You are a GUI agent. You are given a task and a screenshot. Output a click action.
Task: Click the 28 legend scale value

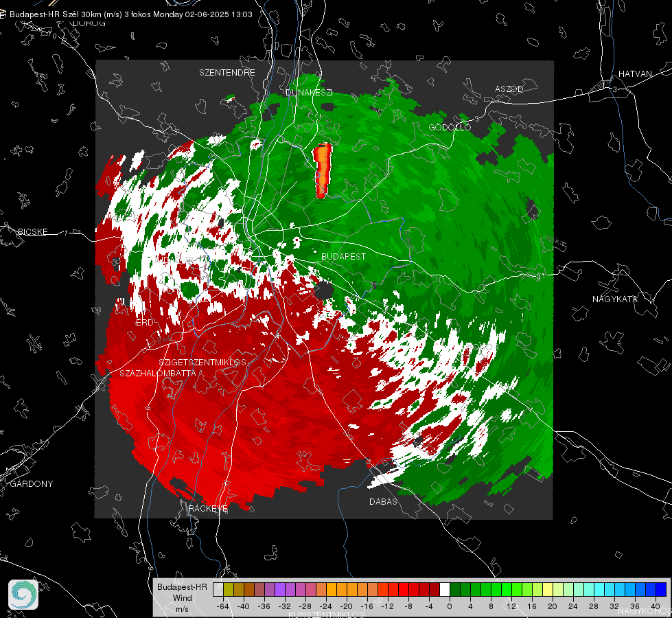click(x=594, y=606)
